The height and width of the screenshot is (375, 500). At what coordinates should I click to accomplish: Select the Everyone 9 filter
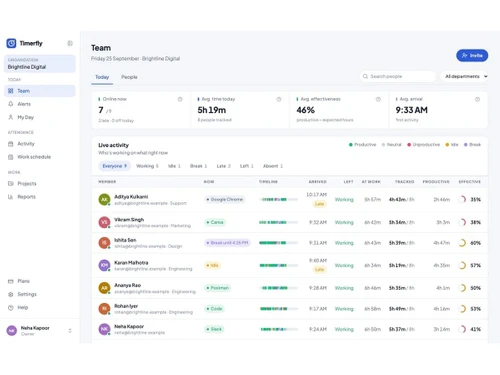(x=115, y=166)
